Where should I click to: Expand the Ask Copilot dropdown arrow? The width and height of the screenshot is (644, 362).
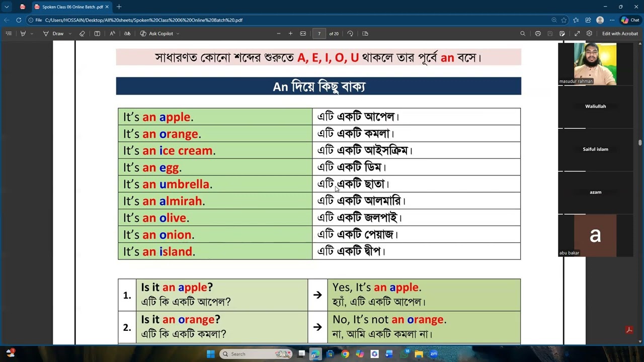click(178, 34)
